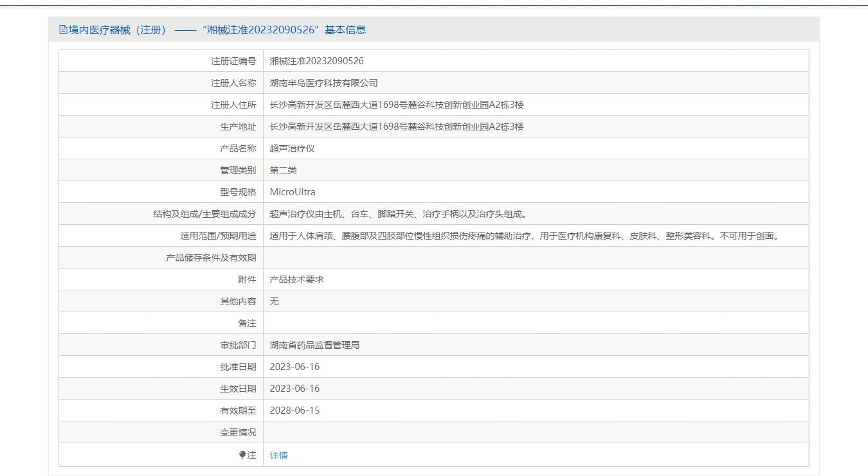Screen dimensions: 868x476
Task: Select management class value 第二类
Action: [x=283, y=170]
